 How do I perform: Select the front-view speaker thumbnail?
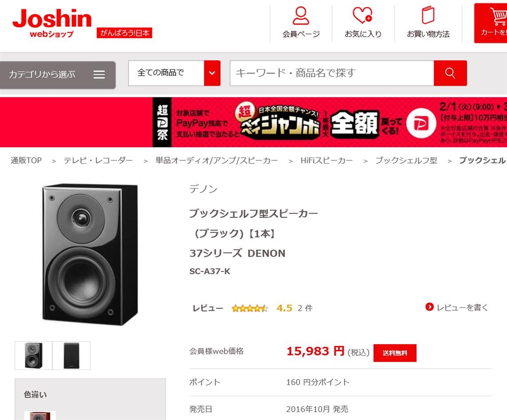(33, 355)
